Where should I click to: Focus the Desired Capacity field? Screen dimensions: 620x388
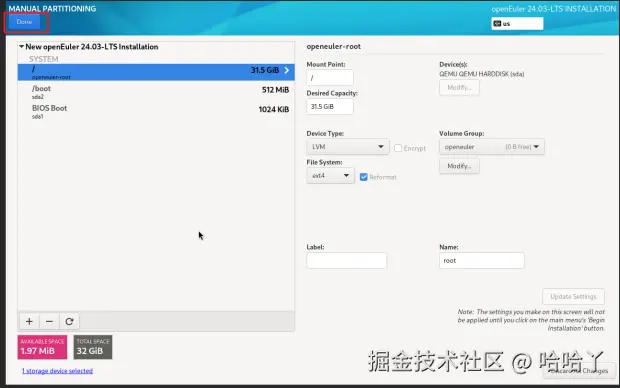pos(330,106)
